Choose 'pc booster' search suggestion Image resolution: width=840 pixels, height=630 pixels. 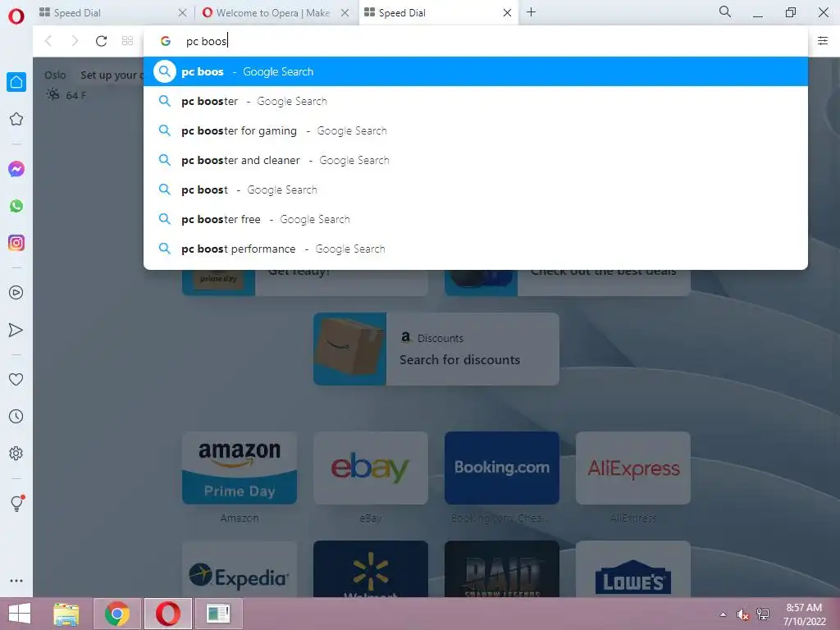click(476, 101)
